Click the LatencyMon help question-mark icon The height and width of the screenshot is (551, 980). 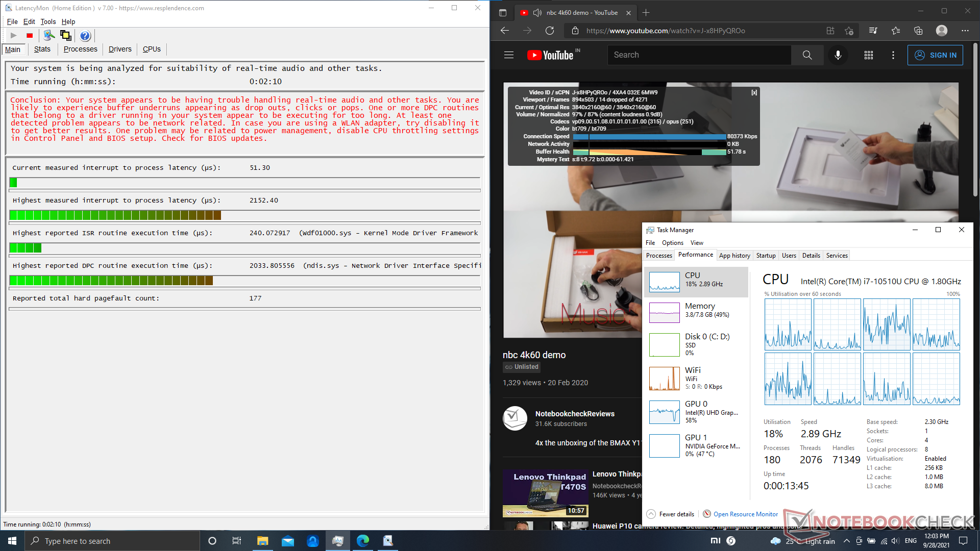(85, 36)
